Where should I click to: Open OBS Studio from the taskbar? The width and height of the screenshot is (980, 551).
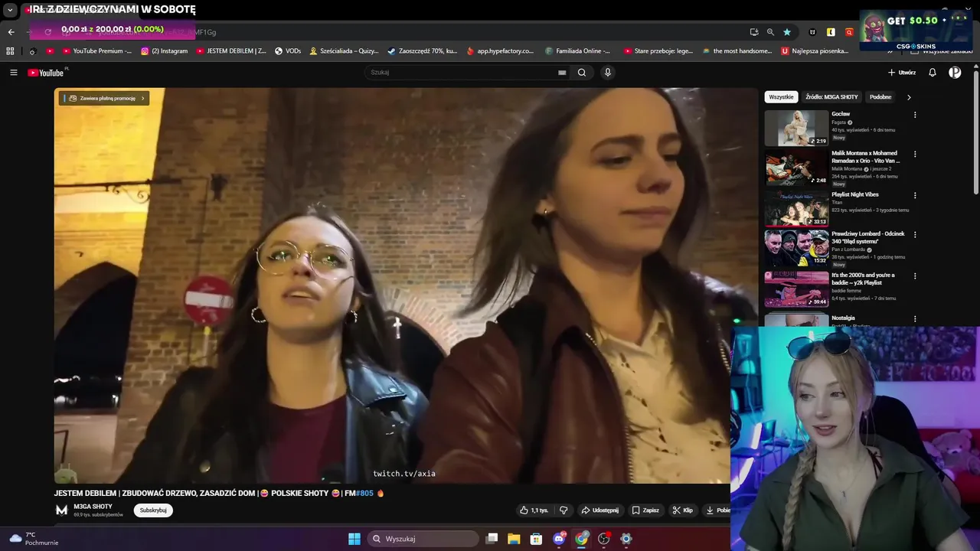pos(604,539)
